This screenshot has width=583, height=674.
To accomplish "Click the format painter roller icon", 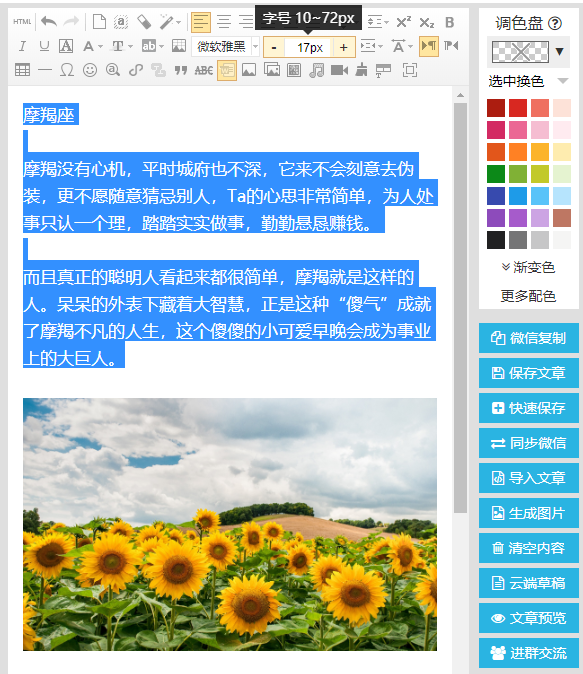I will 384,70.
